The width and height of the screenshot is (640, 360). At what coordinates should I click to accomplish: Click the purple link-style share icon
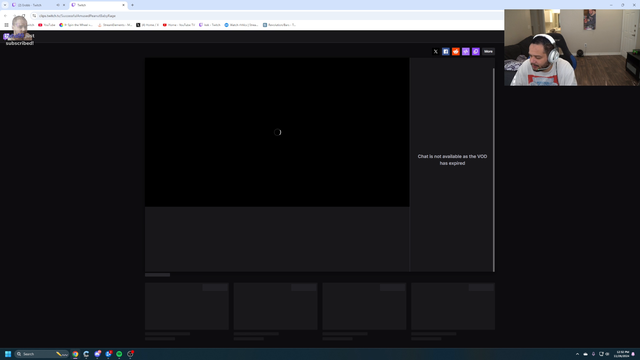point(466,51)
